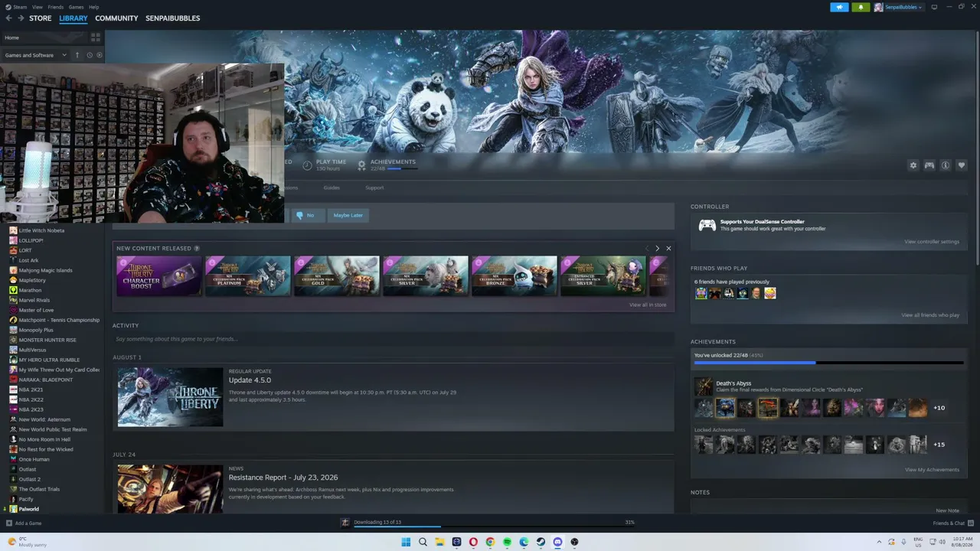Open the Character Boost content thumbnail
Image resolution: width=980 pixels, height=551 pixels.
click(159, 275)
